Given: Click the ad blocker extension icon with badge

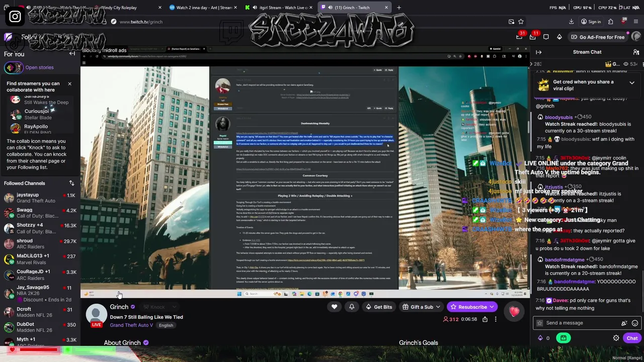Looking at the screenshot, I should [x=623, y=22].
